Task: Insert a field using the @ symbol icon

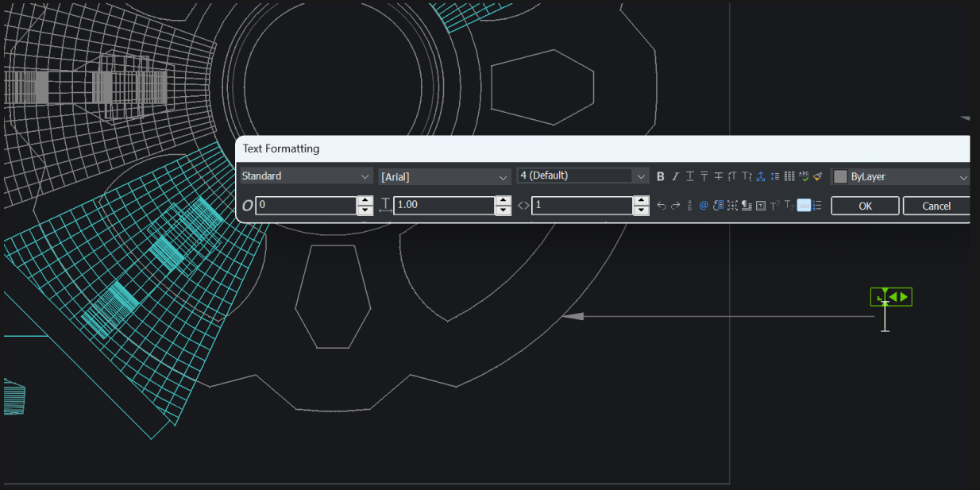Action: pyautogui.click(x=704, y=205)
